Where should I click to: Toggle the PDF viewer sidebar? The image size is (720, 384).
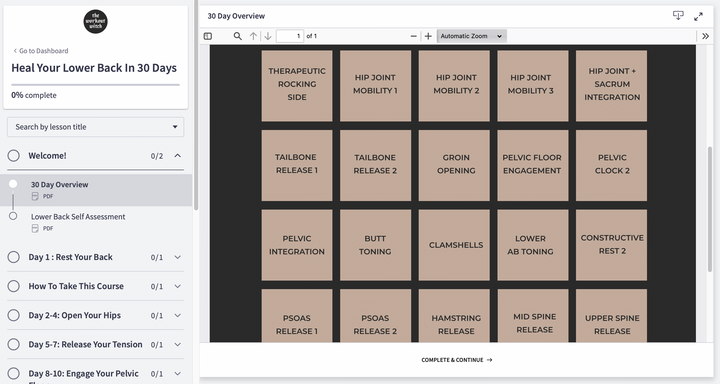(208, 36)
